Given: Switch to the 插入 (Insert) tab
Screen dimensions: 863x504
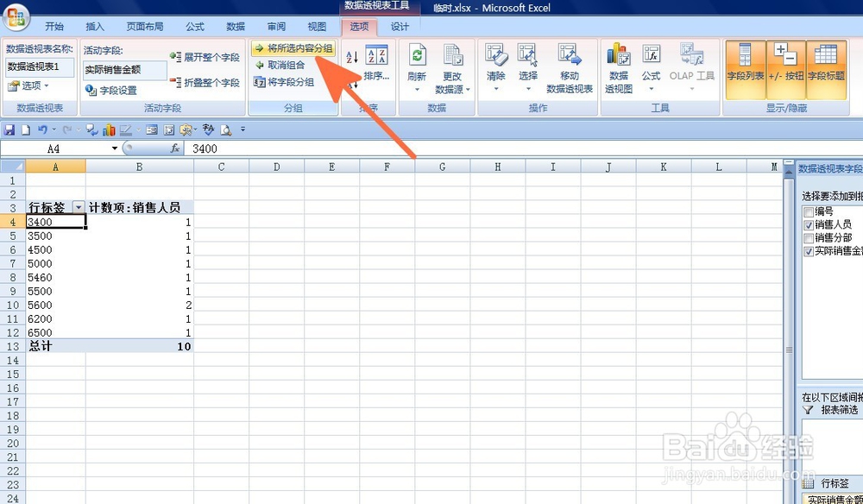Looking at the screenshot, I should 95,27.
